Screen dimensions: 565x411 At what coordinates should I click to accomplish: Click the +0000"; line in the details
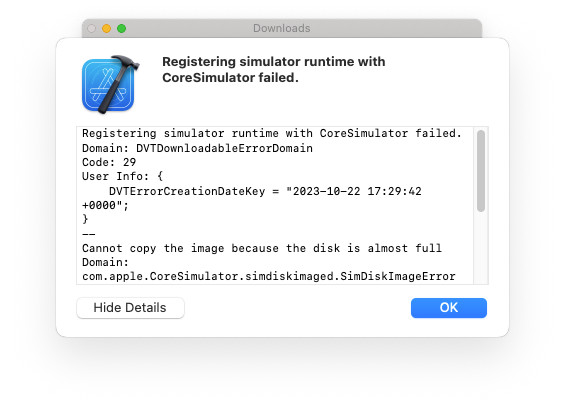(x=105, y=205)
